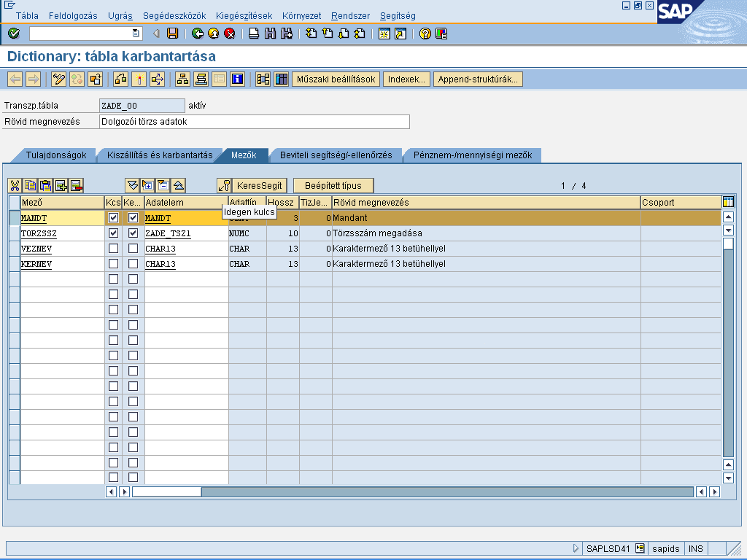The image size is (747, 560).
Task: Create a new session icon
Action: pyautogui.click(x=384, y=34)
